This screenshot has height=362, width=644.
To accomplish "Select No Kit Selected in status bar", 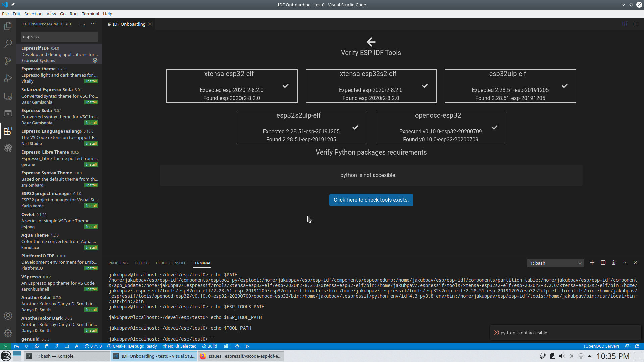I will coord(179,346).
